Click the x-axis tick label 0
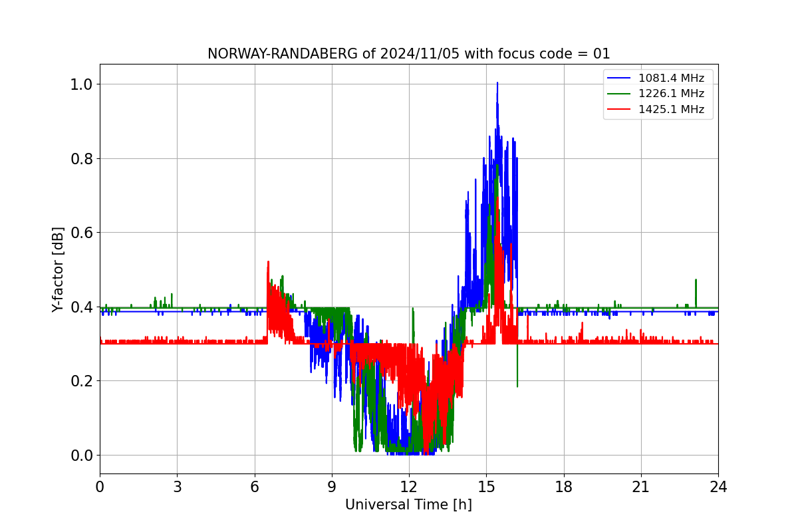Image resolution: width=798 pixels, height=532 pixels. point(100,487)
